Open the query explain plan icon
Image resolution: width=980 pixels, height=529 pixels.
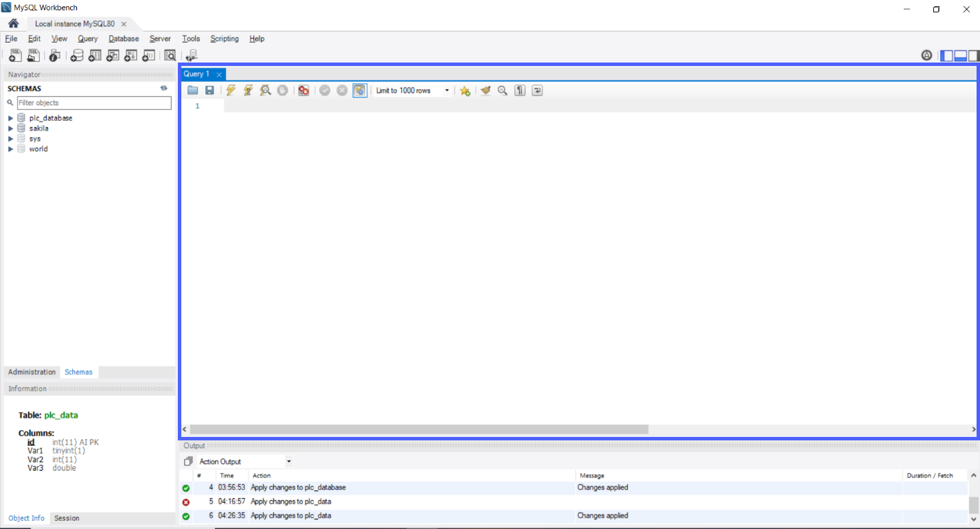tap(265, 90)
